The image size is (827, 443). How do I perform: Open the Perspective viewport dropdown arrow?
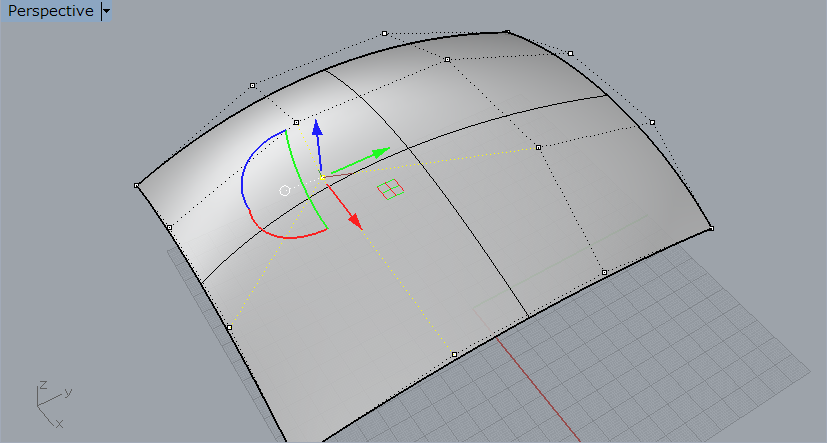click(107, 11)
